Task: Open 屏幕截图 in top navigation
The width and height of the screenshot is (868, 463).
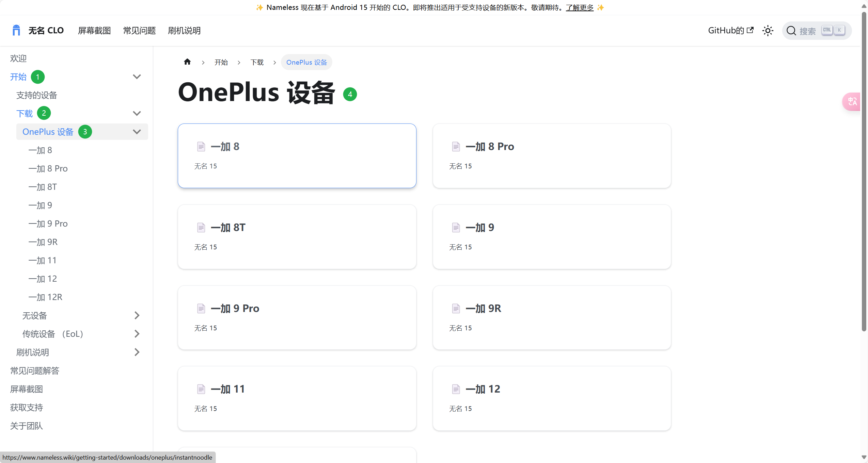Action: point(94,31)
